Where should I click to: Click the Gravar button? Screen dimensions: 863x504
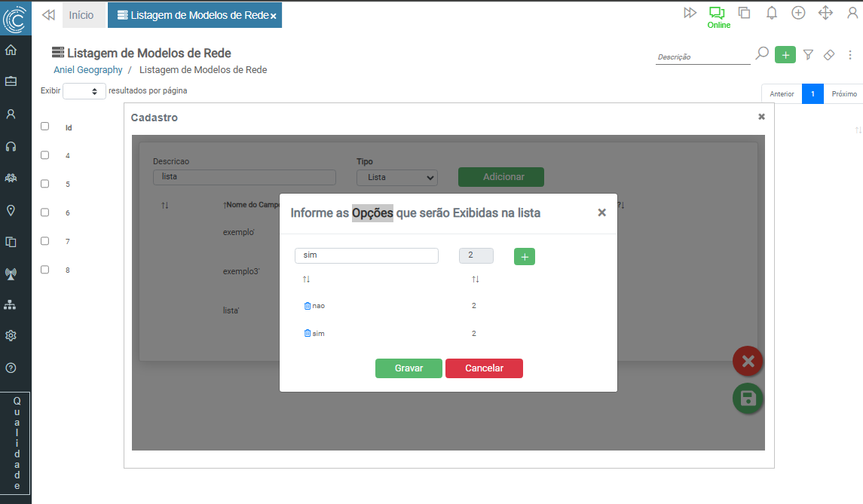[409, 368]
